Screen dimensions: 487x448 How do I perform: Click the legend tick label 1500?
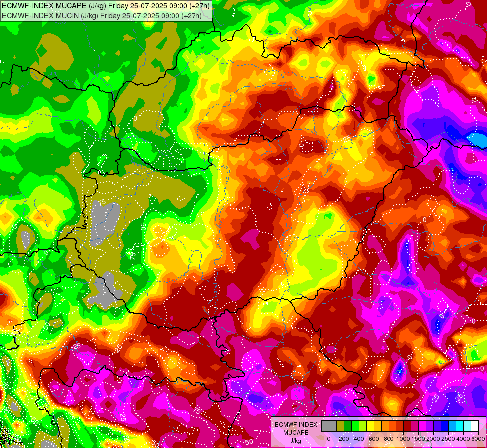419,439
